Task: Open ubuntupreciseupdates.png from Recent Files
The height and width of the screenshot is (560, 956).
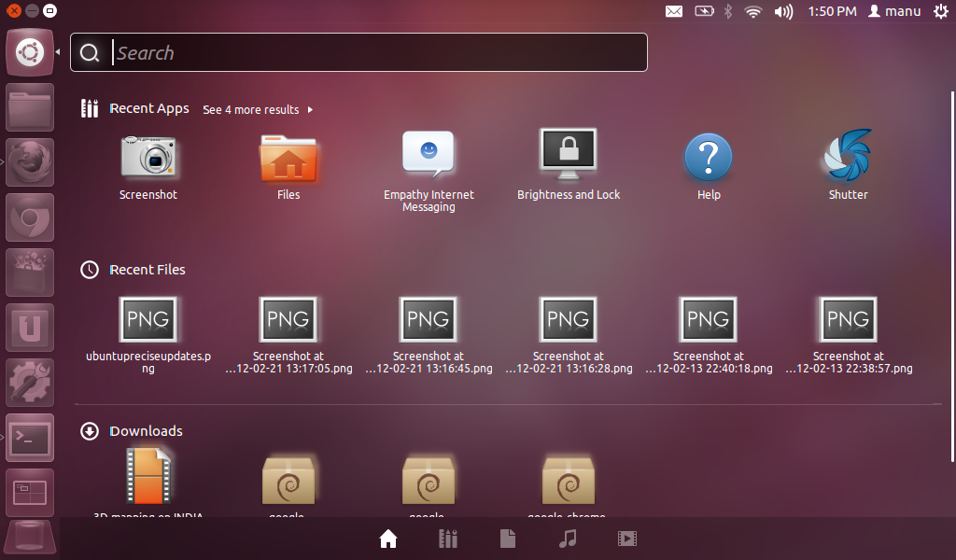Action: (148, 318)
